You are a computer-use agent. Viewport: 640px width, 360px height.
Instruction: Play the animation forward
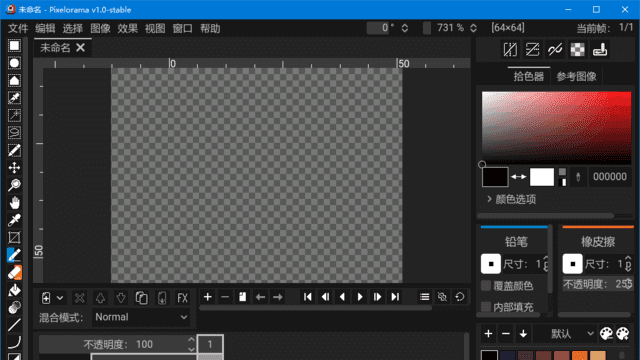[x=360, y=297]
